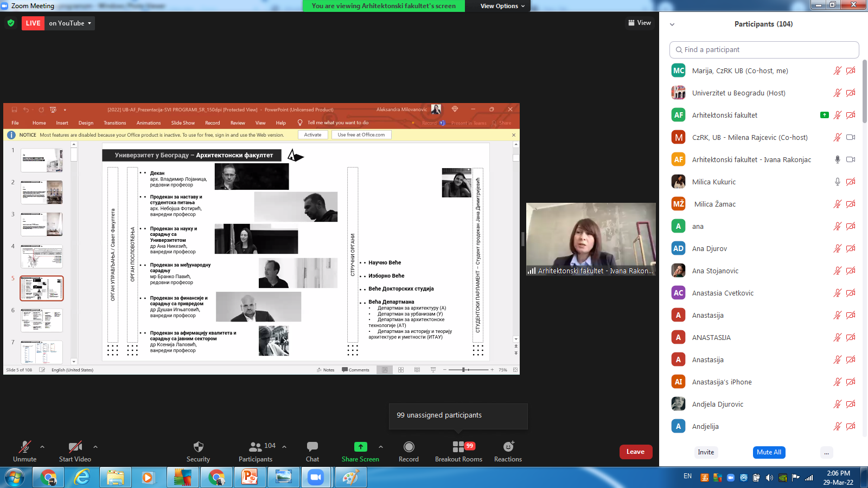This screenshot has width=868, height=488.
Task: Open the View layout menu
Action: click(640, 23)
